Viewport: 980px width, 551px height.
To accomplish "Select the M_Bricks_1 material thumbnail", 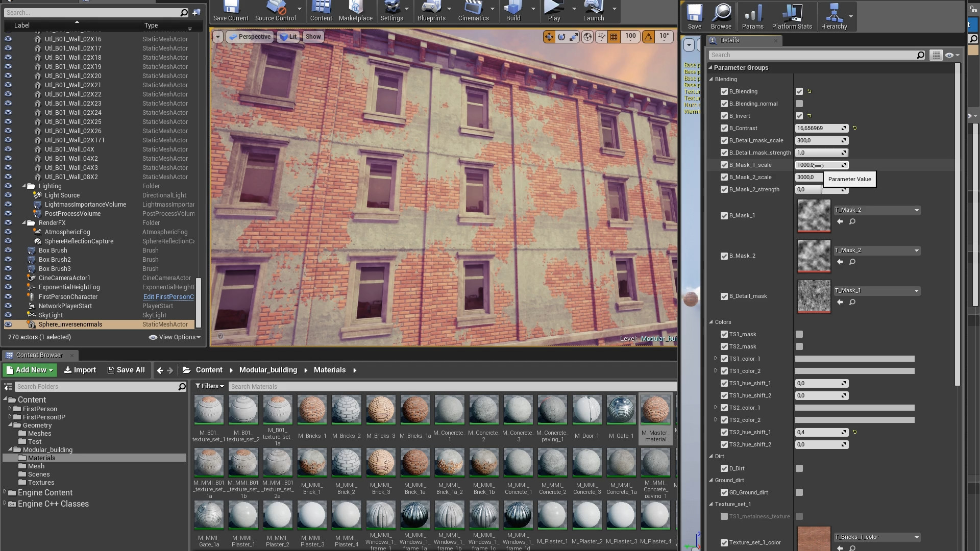I will click(311, 410).
